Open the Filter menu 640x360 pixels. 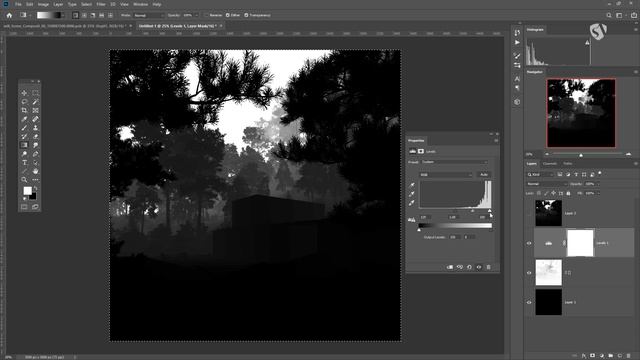[x=101, y=4]
